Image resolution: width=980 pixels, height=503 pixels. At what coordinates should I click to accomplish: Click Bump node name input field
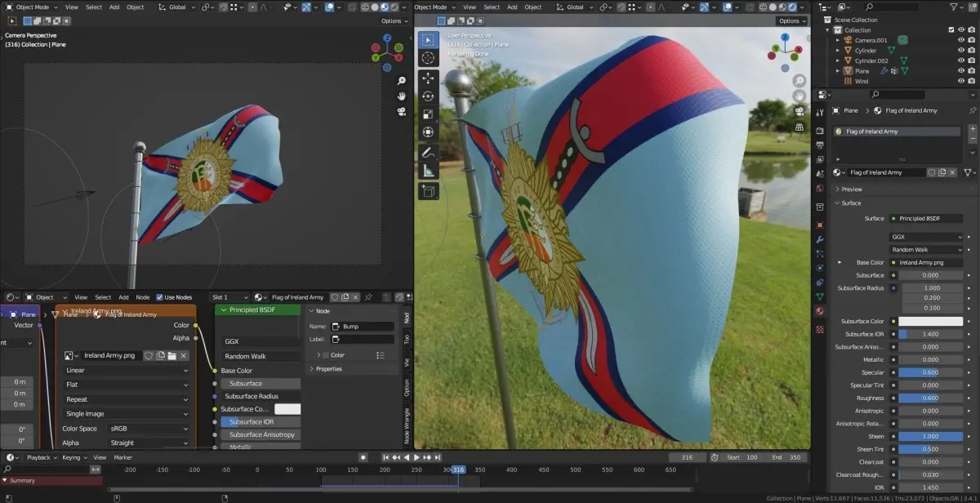point(362,327)
